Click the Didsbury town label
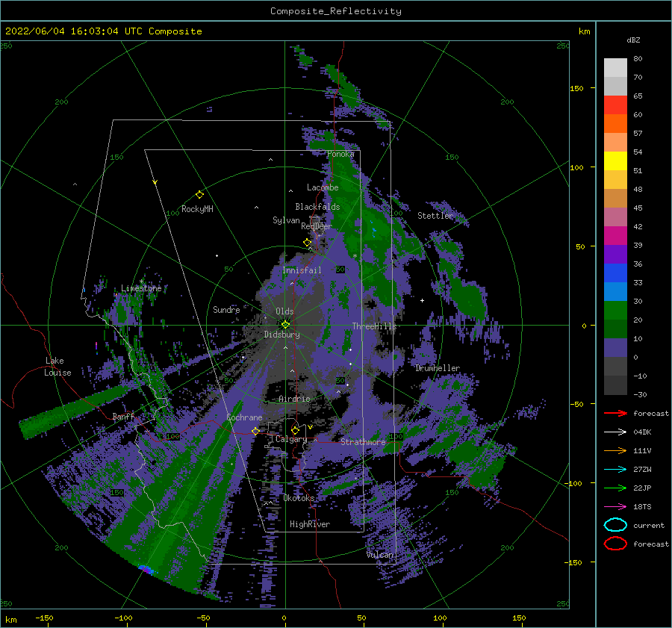Screen dimensions: 672x628 point(282,335)
